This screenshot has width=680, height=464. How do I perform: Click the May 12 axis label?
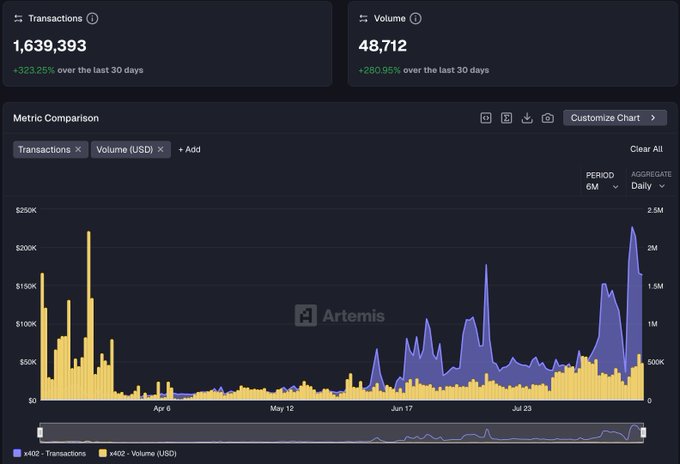(282, 408)
